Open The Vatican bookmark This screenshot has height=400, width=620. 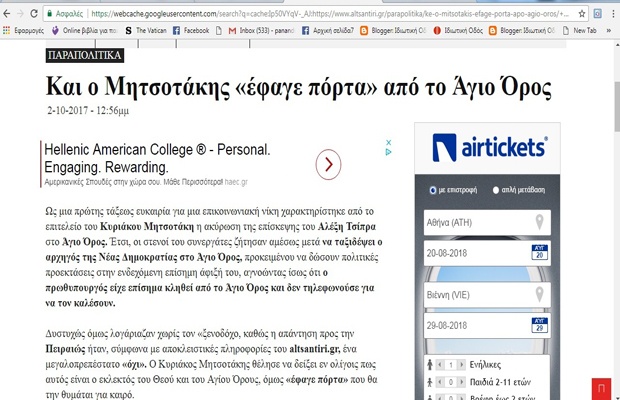pos(146,30)
